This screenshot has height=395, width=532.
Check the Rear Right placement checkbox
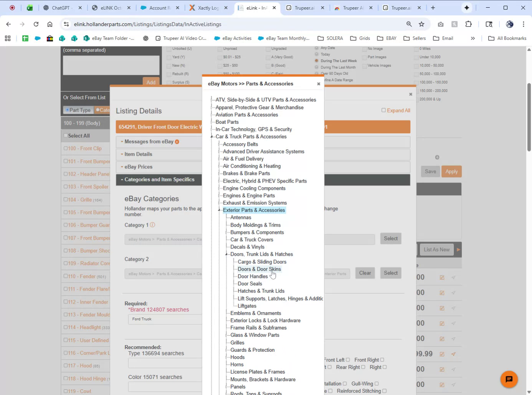(363, 367)
